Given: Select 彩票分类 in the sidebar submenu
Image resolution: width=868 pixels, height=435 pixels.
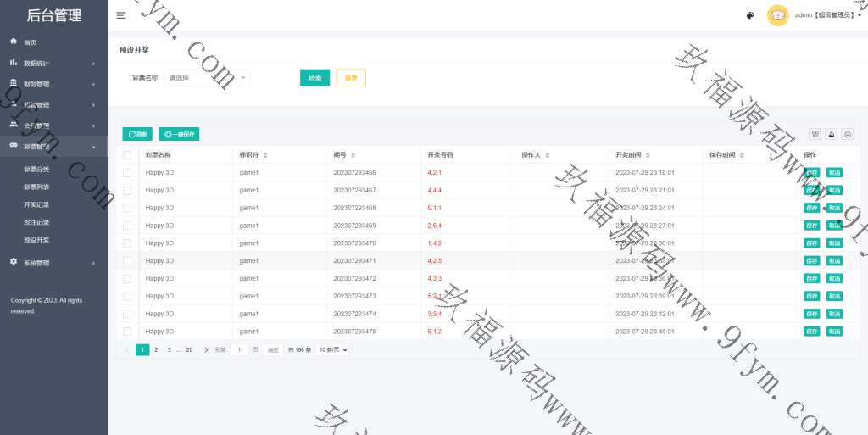Looking at the screenshot, I should (36, 169).
